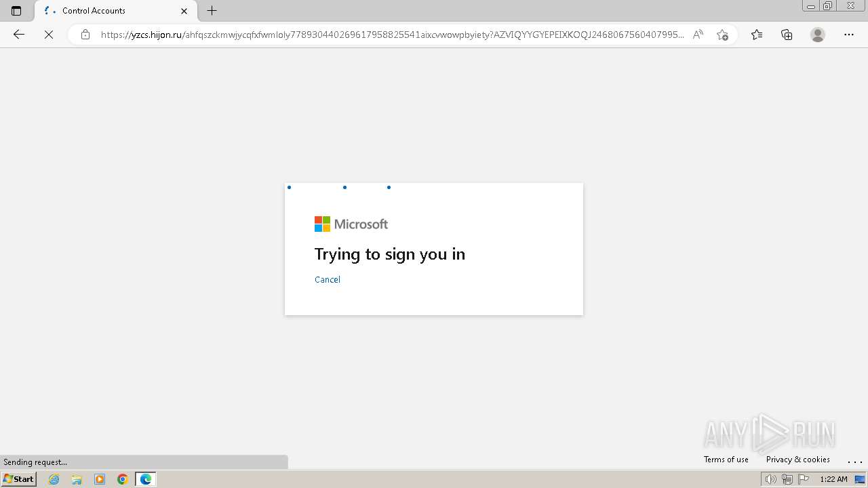868x488 pixels.
Task: Go back to previous page
Action: [19, 35]
